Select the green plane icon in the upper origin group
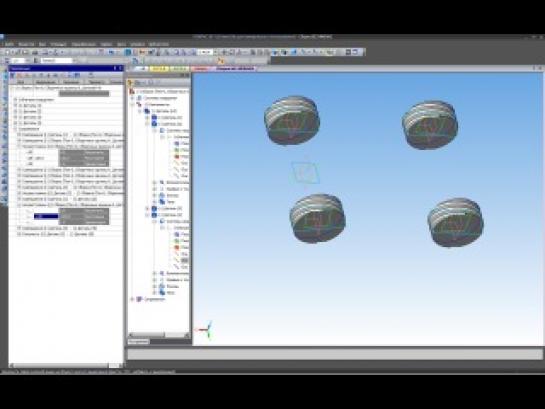The height and width of the screenshot is (409, 545). point(177,150)
